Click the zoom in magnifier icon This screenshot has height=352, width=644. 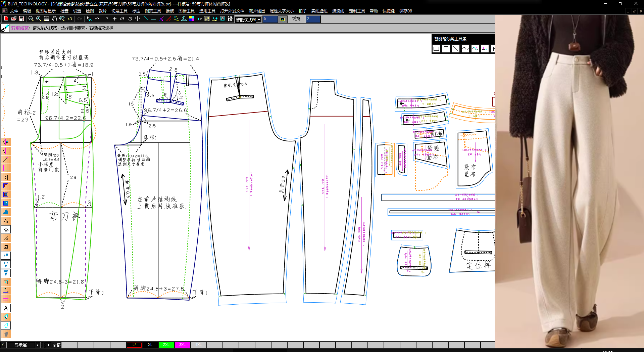(x=39, y=19)
